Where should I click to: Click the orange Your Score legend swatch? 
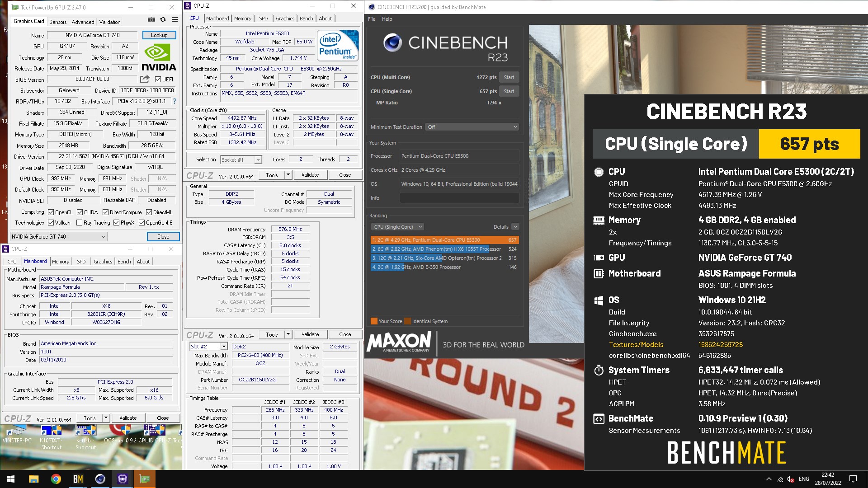pyautogui.click(x=374, y=321)
